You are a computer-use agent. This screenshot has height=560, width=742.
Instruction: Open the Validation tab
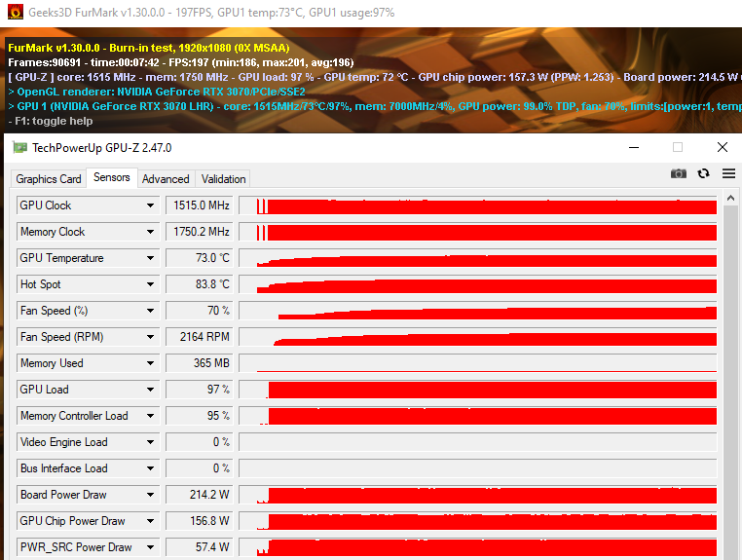[223, 179]
